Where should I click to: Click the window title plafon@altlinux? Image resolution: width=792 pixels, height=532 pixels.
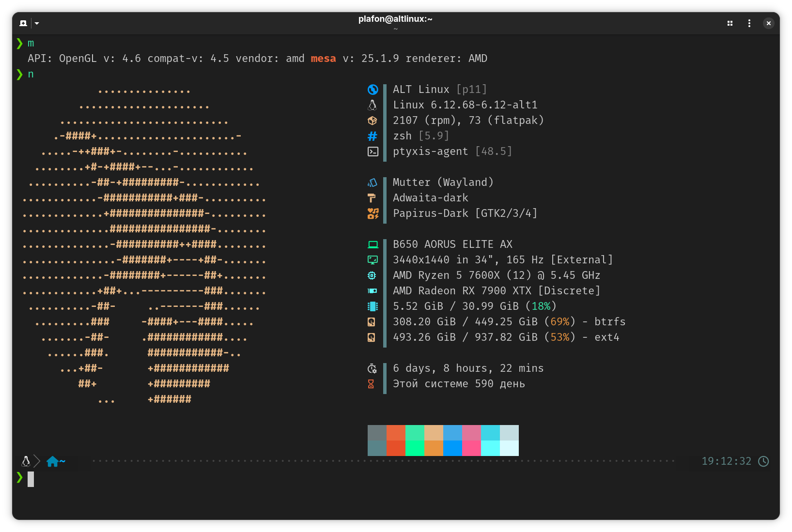click(x=395, y=19)
